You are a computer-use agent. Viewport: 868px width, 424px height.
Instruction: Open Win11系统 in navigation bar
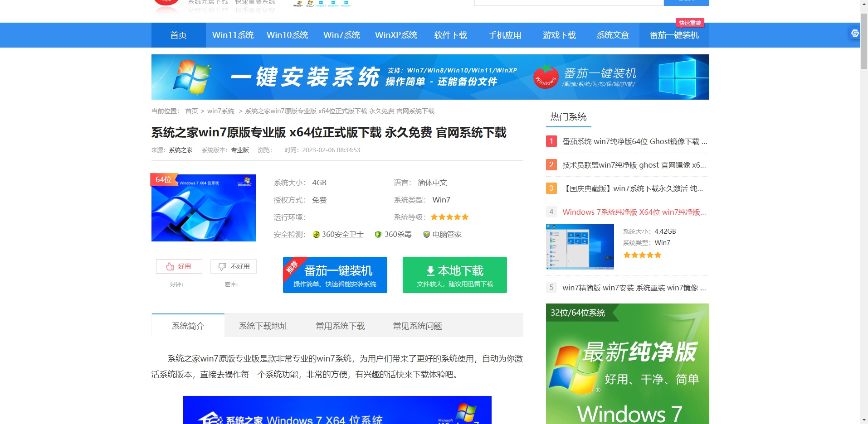(233, 35)
